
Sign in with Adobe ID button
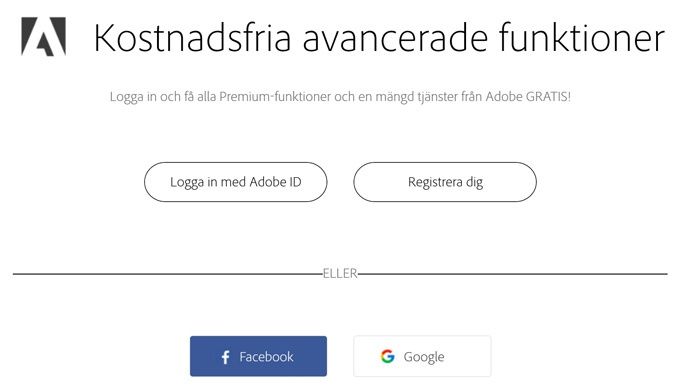(x=235, y=182)
